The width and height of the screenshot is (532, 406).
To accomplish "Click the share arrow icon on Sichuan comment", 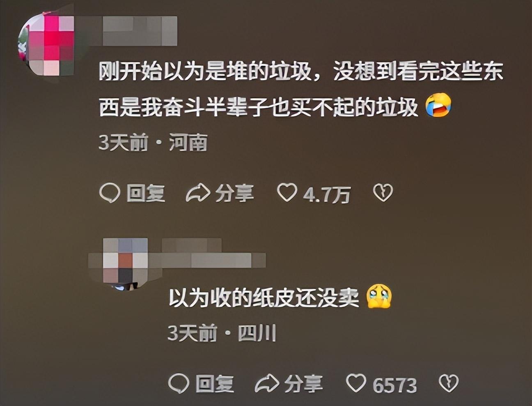I will point(267,383).
